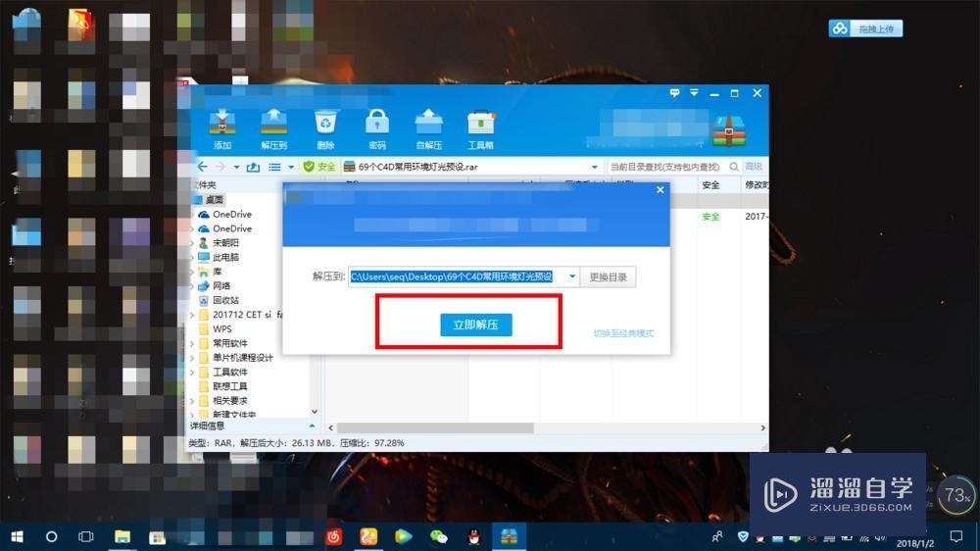Expand the 常用软件 folder node
This screenshot has height=551, width=980.
(192, 343)
